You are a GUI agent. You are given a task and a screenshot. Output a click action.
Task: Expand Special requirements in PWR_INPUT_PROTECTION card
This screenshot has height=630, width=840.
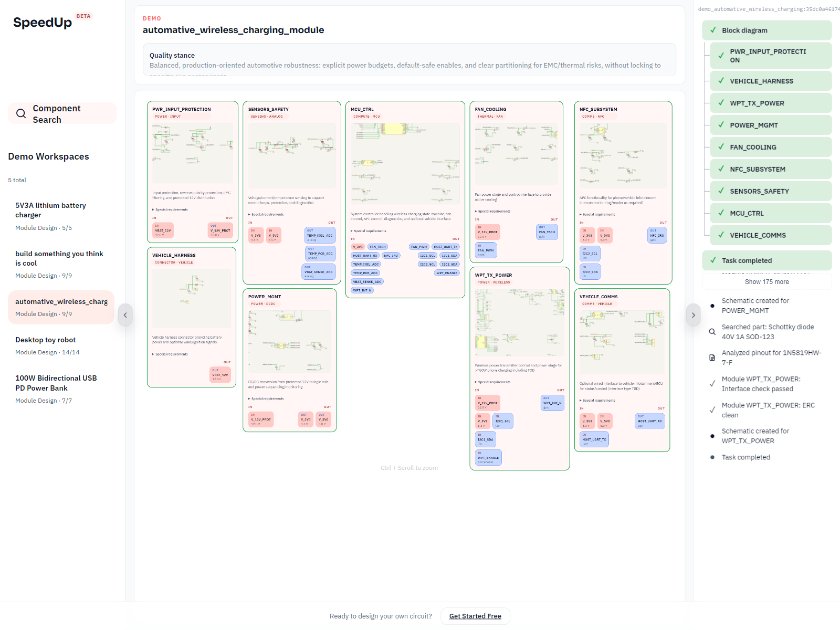point(170,209)
